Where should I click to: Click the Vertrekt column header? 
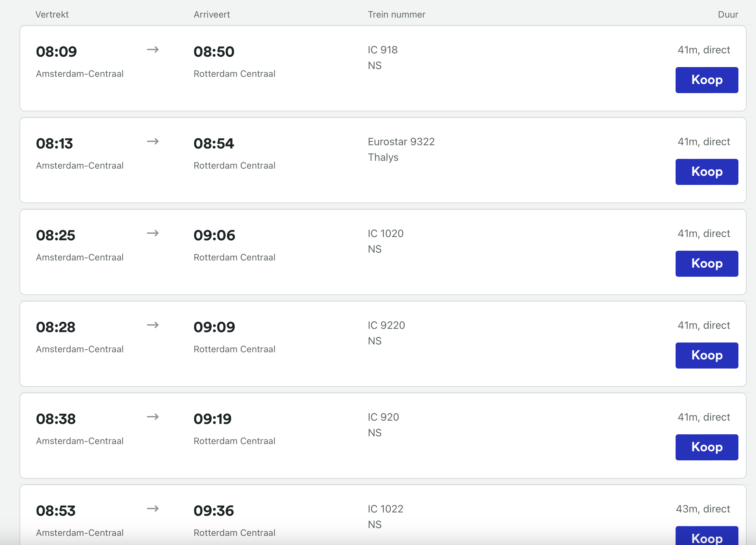point(52,14)
